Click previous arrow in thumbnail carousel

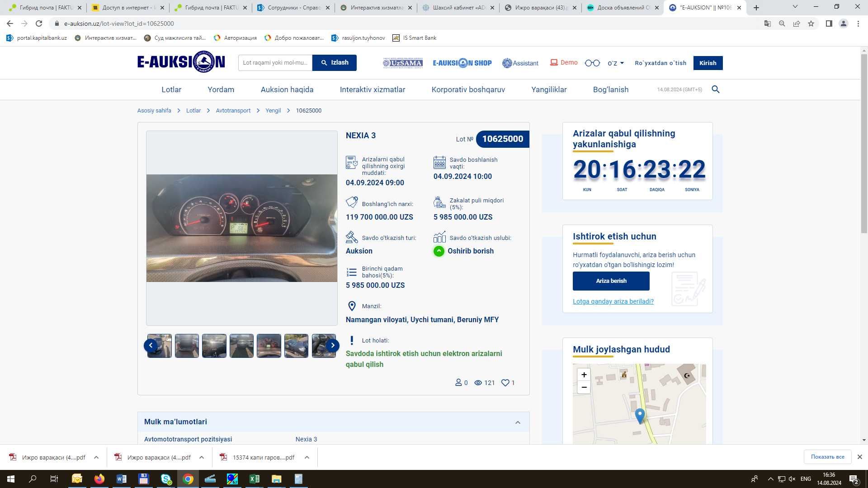151,346
